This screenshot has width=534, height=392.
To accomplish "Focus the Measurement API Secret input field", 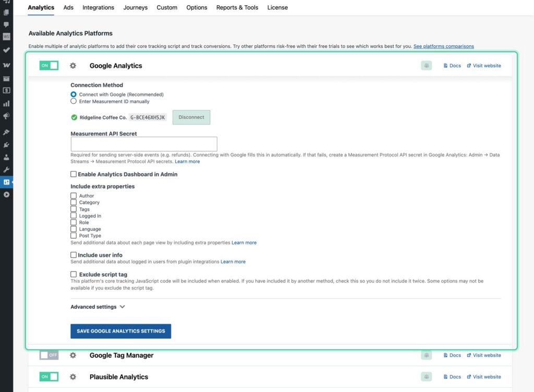I will [x=144, y=144].
